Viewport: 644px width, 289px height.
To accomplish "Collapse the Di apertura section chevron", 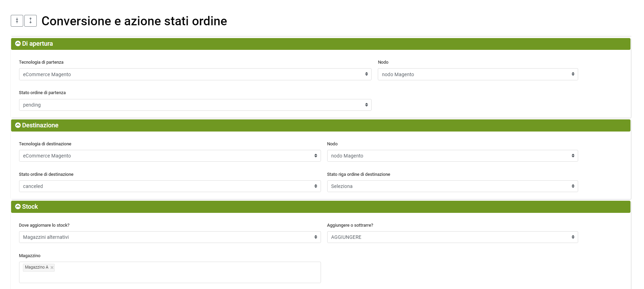I will pyautogui.click(x=18, y=44).
